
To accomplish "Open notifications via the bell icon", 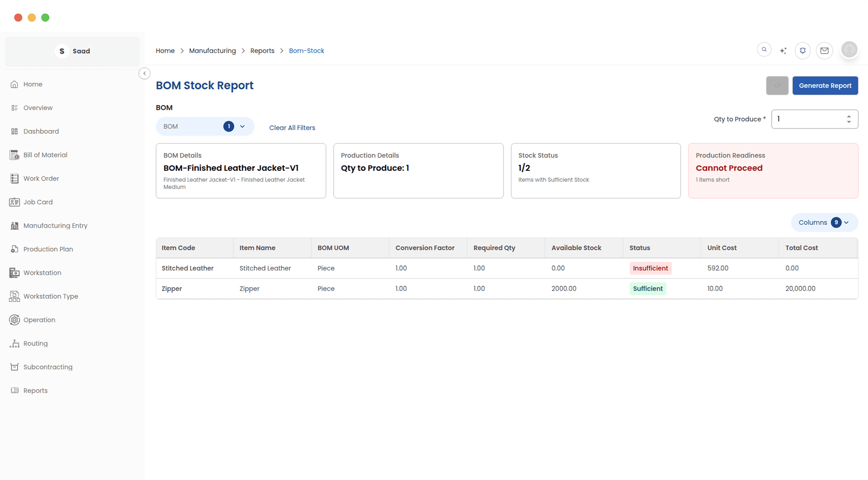I will (x=803, y=50).
